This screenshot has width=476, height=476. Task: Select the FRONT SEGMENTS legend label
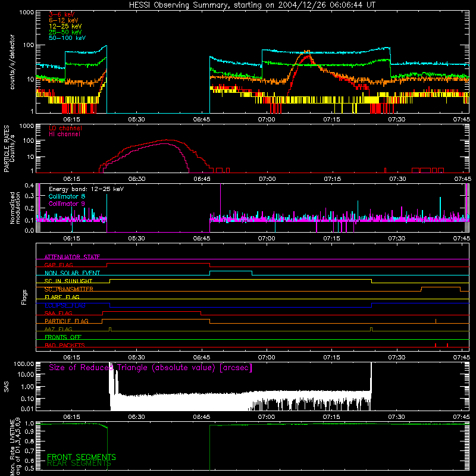(x=82, y=457)
